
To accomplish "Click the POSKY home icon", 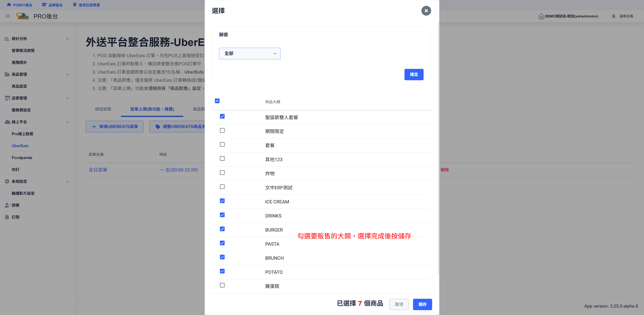I will 9,5.
